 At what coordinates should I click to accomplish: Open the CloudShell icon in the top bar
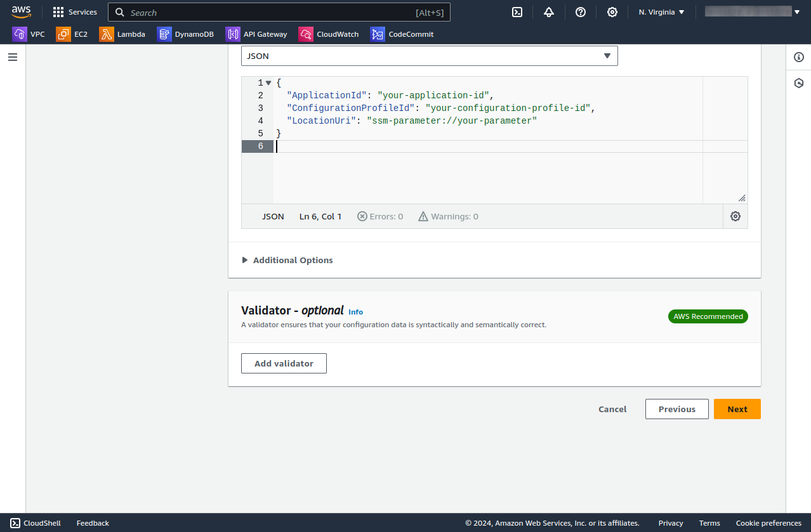517,12
